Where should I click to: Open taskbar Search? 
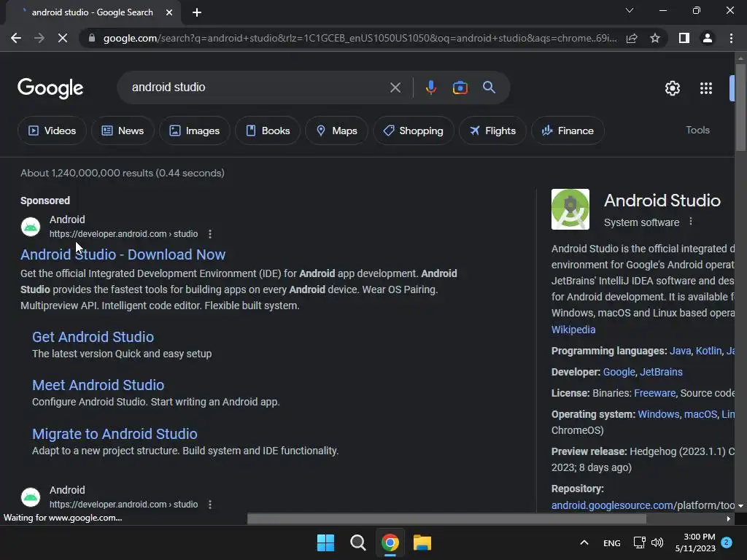click(x=357, y=542)
